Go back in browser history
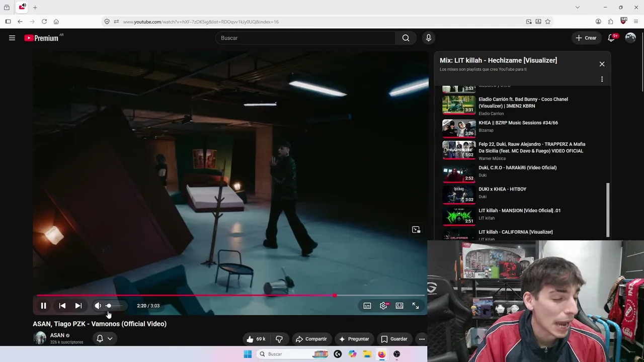The image size is (644, 362). tap(20, 22)
